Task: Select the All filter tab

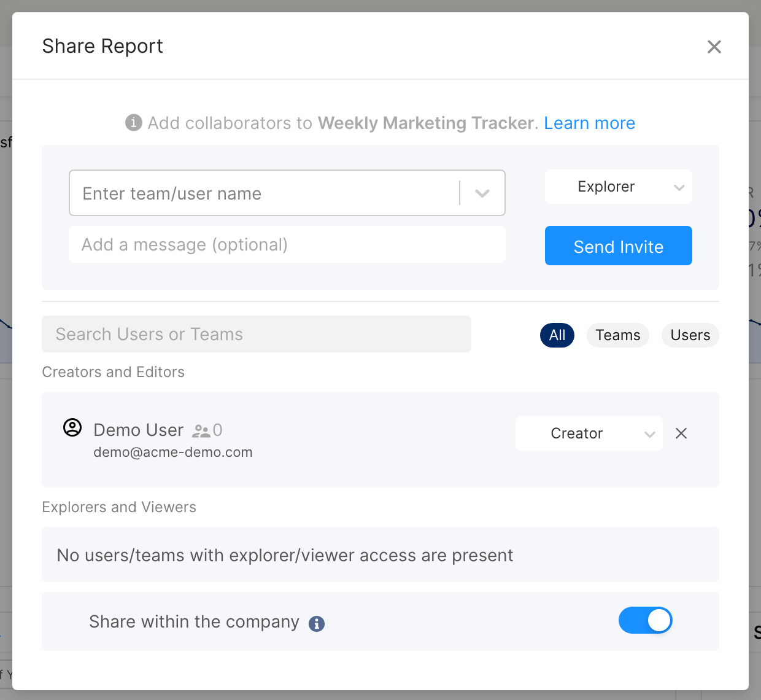Action: click(557, 335)
